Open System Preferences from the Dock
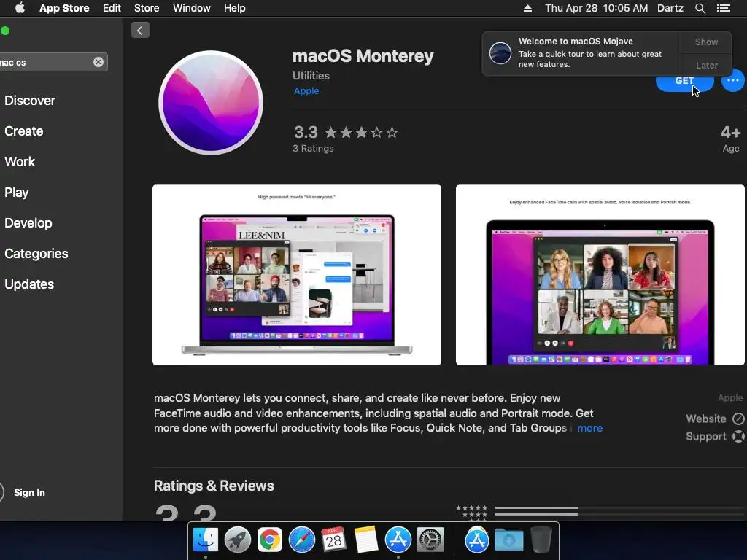The width and height of the screenshot is (747, 560). (x=430, y=540)
